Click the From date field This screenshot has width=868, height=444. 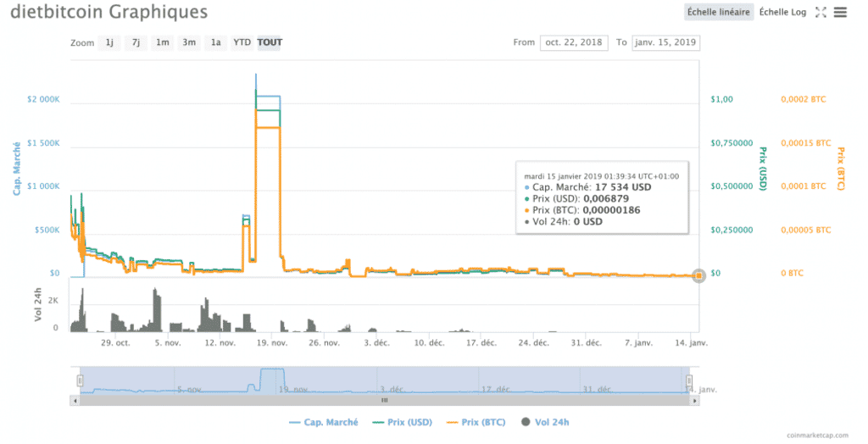coord(574,42)
